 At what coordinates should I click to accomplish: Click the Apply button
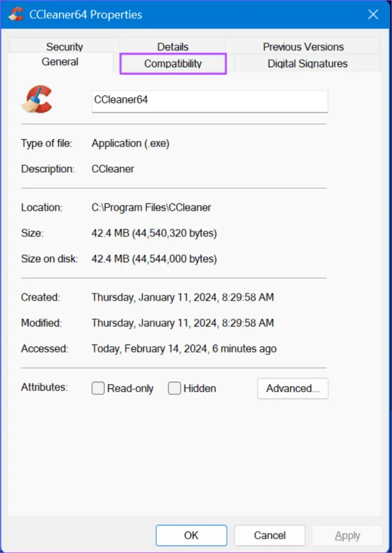(x=348, y=535)
